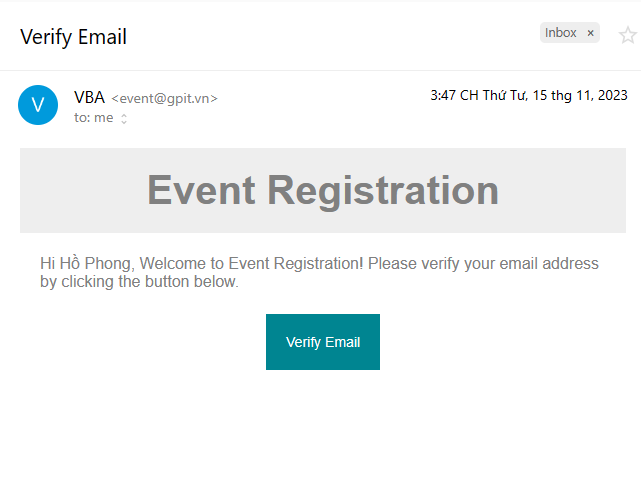Click the word "Hi" starting the message
Viewport: 641px width, 478px height.
point(48,264)
